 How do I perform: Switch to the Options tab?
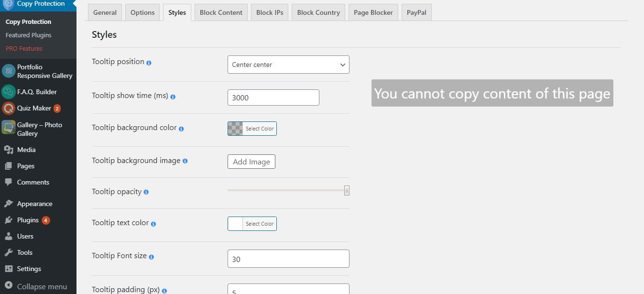click(x=142, y=12)
